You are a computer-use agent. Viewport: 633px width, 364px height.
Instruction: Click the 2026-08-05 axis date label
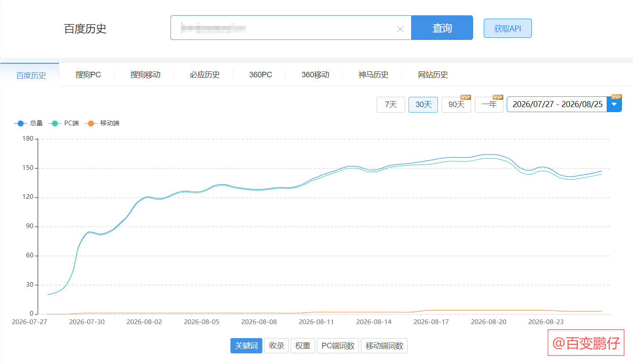click(202, 322)
